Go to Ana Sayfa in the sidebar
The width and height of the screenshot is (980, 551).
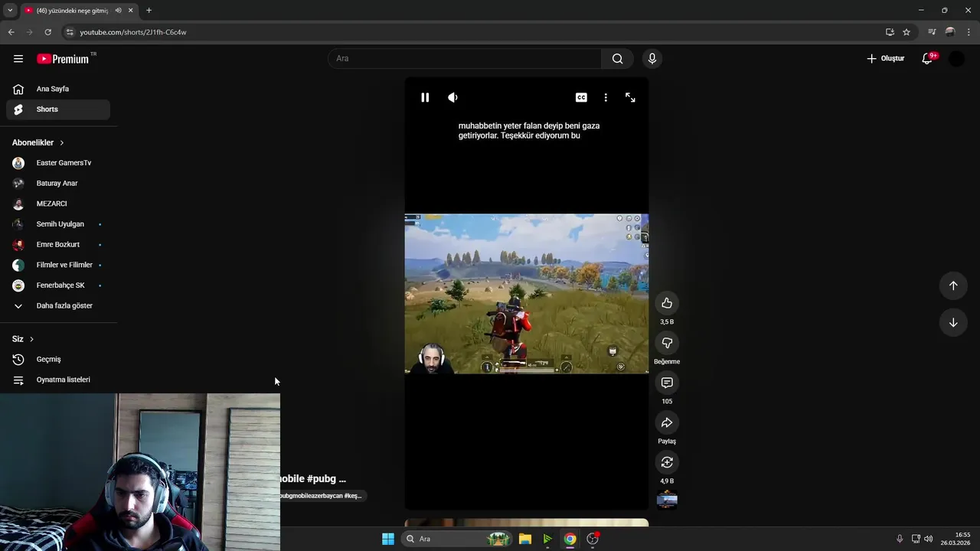click(x=58, y=89)
